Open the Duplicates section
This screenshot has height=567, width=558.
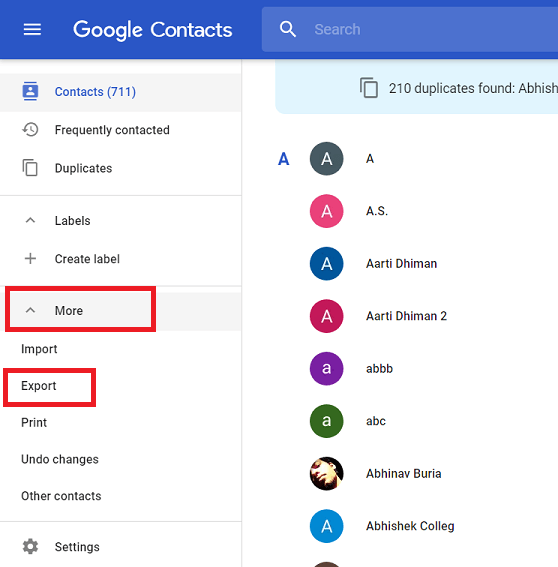click(84, 168)
